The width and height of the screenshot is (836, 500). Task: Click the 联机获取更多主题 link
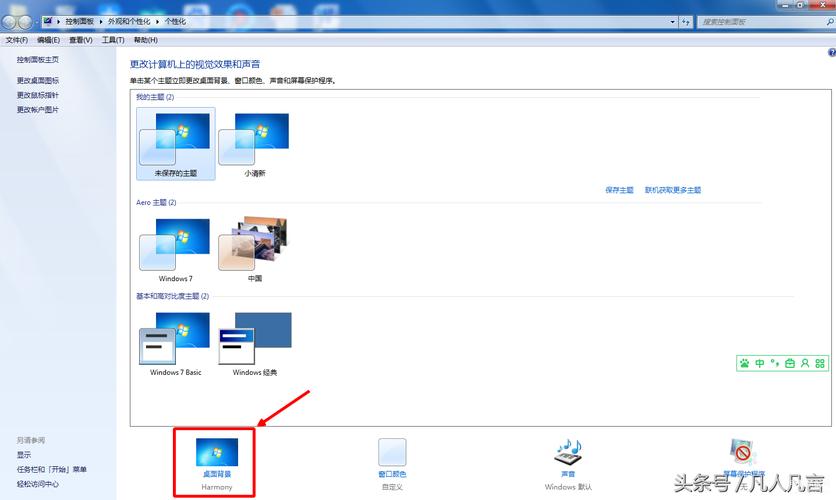pos(673,190)
